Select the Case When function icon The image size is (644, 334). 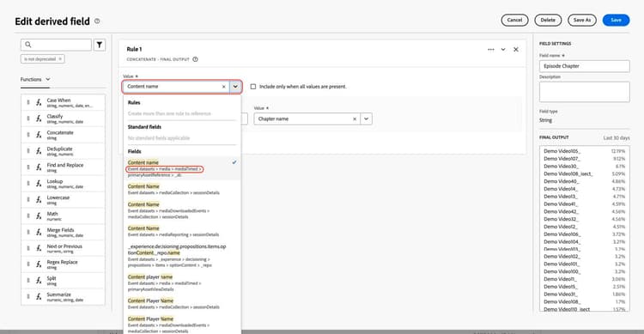pos(39,103)
